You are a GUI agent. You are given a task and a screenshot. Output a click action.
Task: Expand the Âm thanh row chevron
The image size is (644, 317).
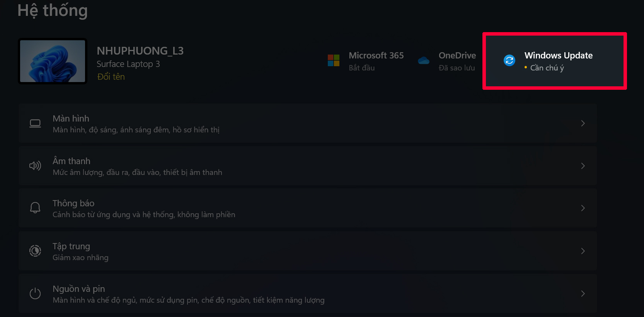click(x=583, y=166)
